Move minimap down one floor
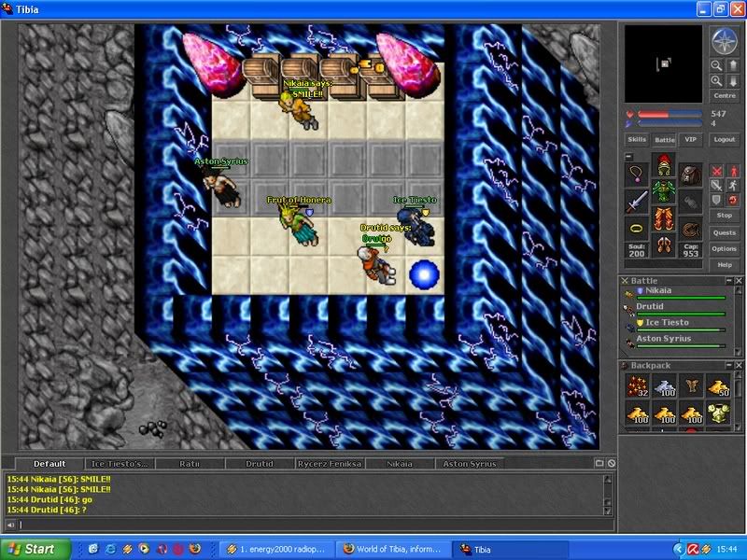Screen dimensions: 747x560 pos(733,80)
